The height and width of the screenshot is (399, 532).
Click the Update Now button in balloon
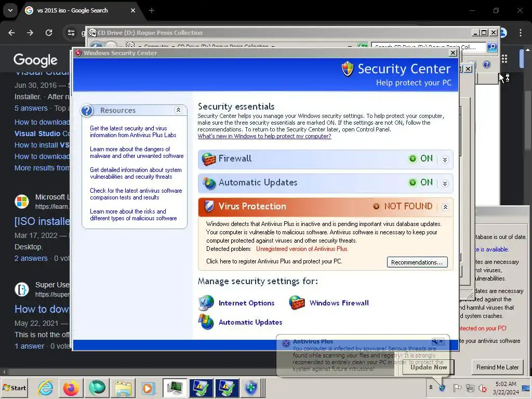(x=429, y=367)
